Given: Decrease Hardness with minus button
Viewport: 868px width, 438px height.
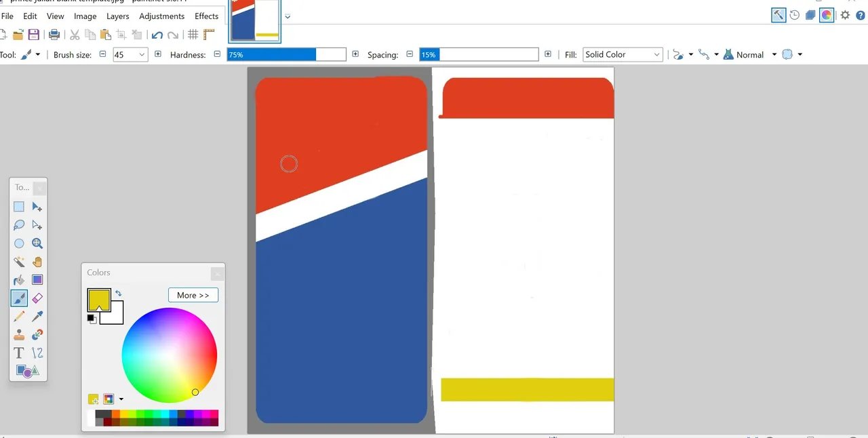Looking at the screenshot, I should point(218,54).
